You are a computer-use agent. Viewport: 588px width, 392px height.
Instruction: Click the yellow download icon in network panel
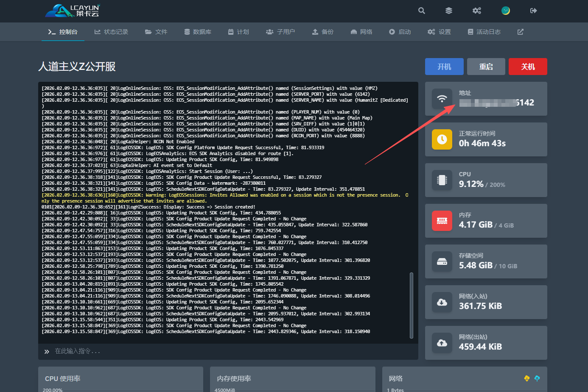click(527, 378)
